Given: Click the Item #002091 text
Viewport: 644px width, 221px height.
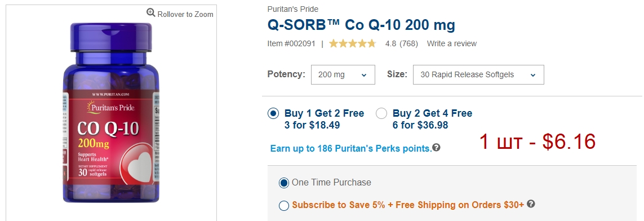Looking at the screenshot, I should pos(291,43).
